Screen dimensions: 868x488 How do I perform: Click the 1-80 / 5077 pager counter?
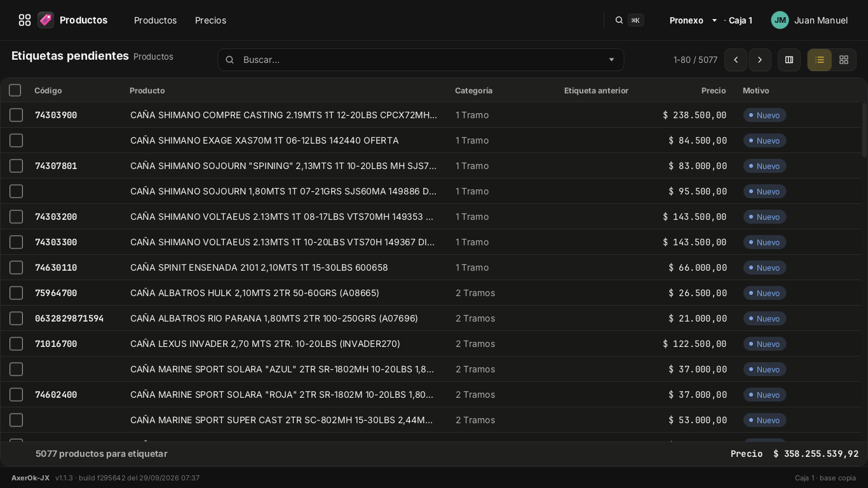click(x=695, y=60)
